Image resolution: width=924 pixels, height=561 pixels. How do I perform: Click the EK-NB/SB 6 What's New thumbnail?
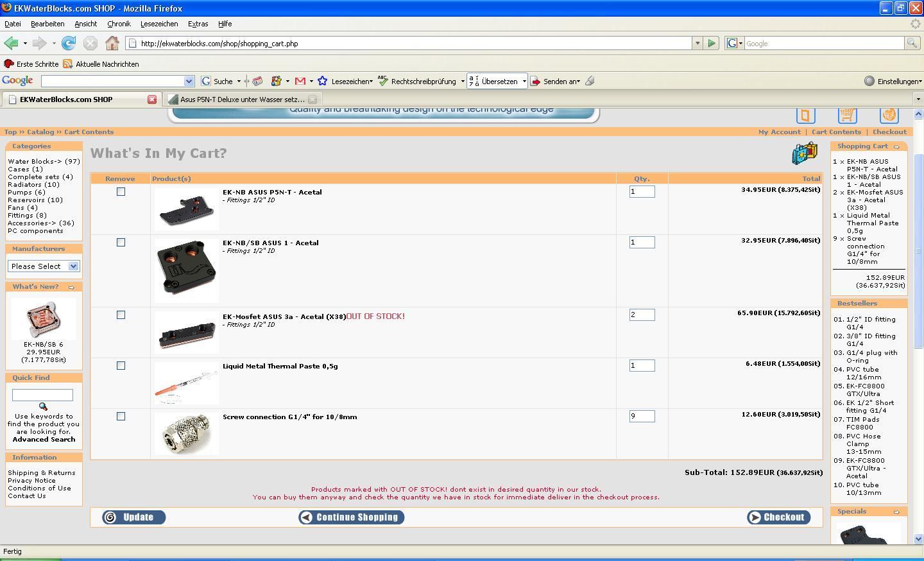(x=44, y=319)
